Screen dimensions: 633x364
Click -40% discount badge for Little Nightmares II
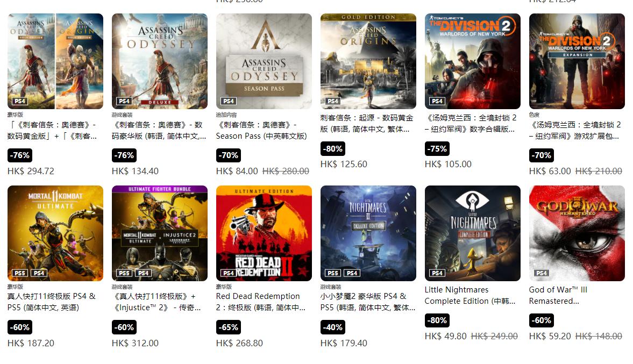click(333, 327)
